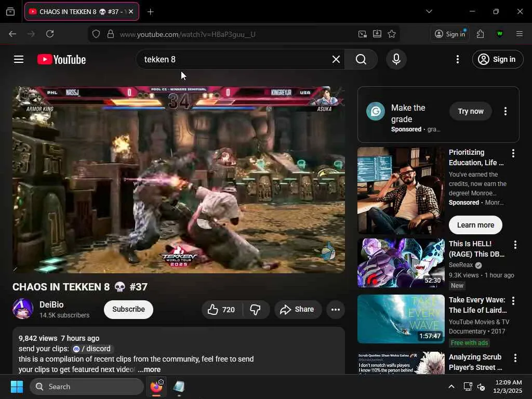Click Learn more on Monroe ad
The image size is (532, 399).
point(475,225)
